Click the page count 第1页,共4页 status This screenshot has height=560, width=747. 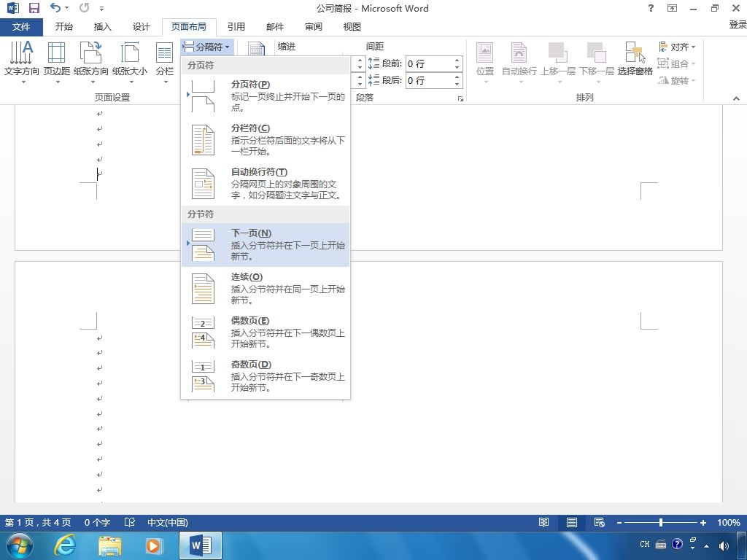click(38, 522)
